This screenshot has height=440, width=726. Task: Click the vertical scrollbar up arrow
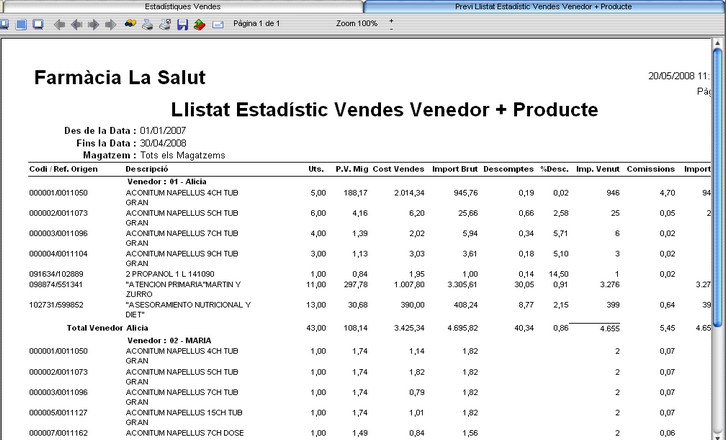pos(717,44)
